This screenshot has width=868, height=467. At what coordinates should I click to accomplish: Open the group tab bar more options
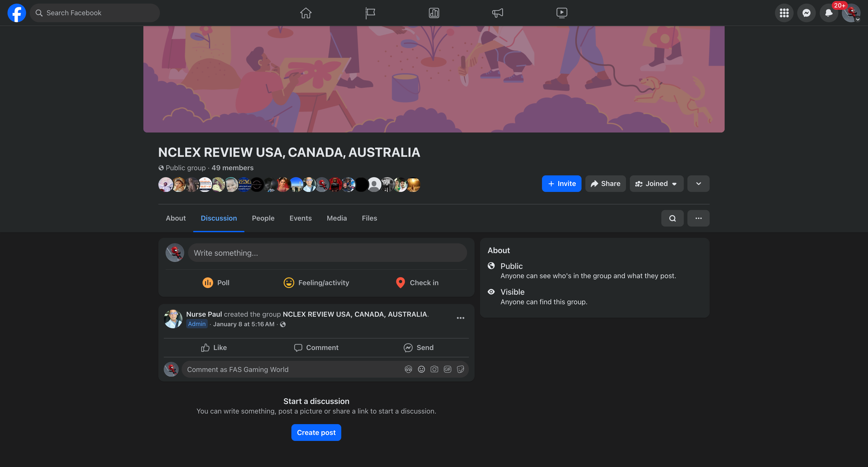click(x=699, y=218)
